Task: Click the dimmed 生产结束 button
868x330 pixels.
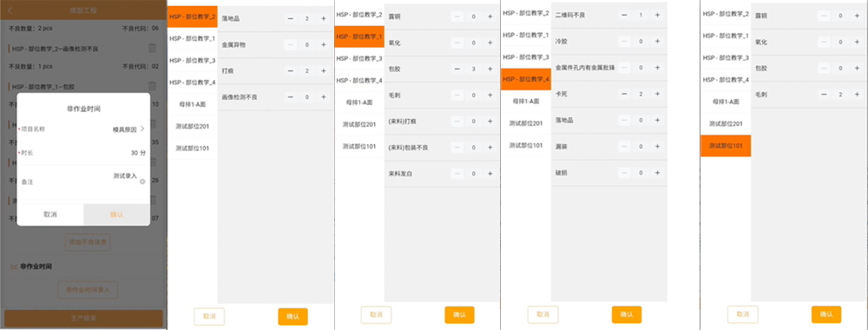Action: [x=83, y=319]
